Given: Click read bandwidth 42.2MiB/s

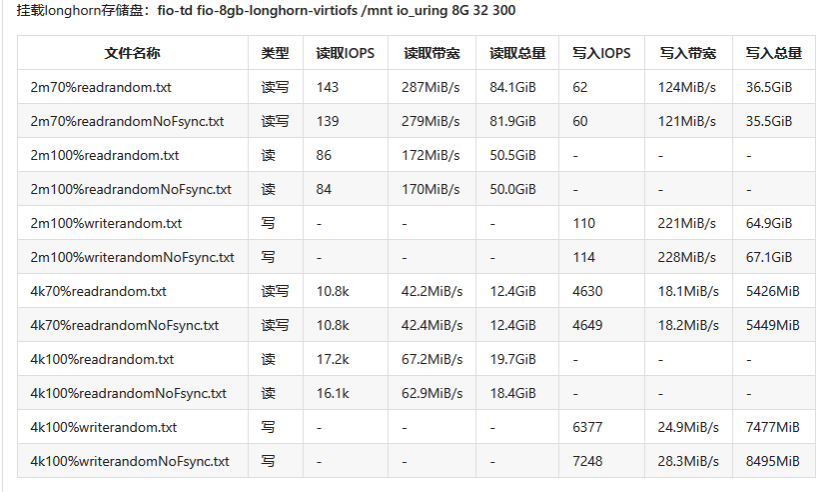Looking at the screenshot, I should (432, 291).
